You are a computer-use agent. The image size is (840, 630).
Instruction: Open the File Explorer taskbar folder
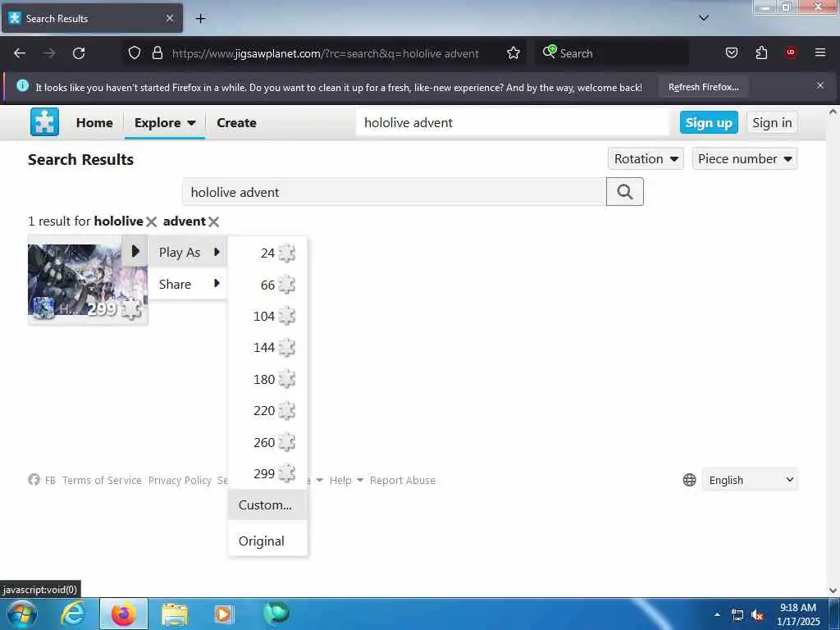click(175, 614)
